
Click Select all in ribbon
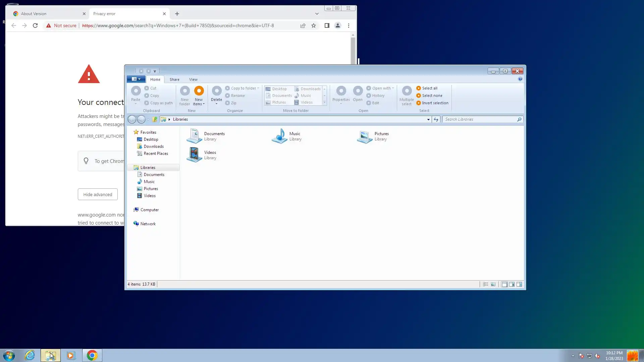coord(429,88)
